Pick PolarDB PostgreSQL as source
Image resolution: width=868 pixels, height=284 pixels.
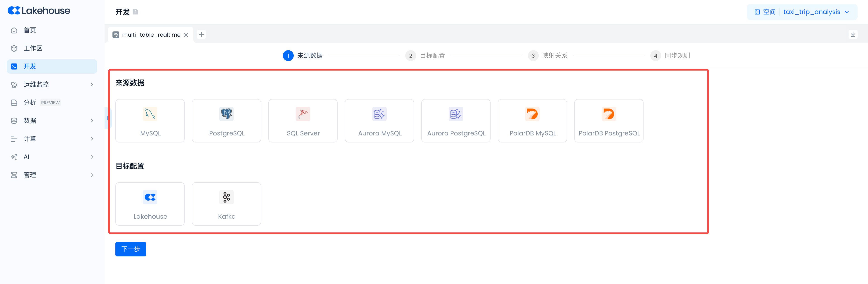(x=608, y=121)
